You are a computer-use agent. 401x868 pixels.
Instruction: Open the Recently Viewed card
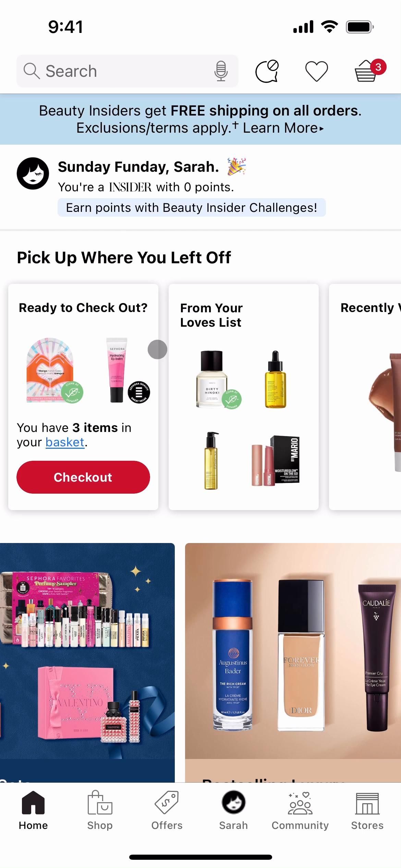365,397
